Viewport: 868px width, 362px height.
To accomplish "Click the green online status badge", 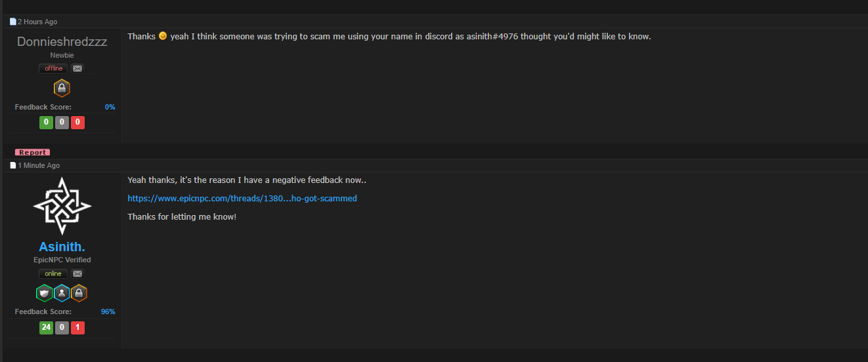I will coord(54,273).
